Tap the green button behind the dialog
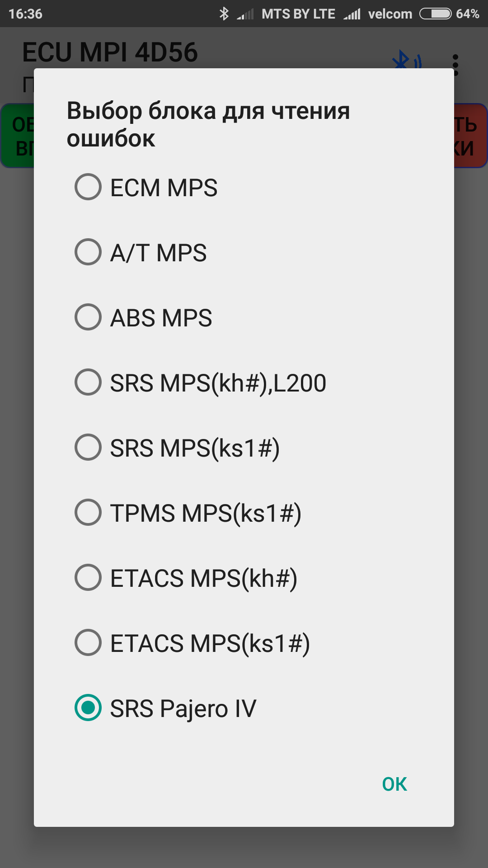Screen dimensions: 488x868 [x=17, y=136]
